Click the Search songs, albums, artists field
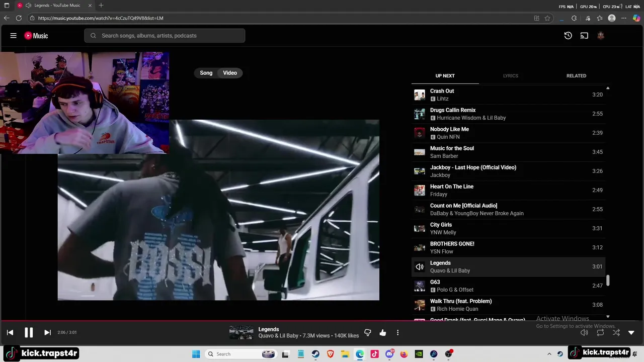 click(165, 36)
